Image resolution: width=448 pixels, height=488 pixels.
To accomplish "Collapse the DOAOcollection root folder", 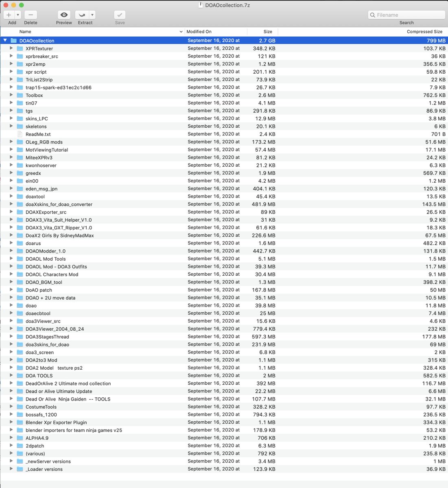I will pos(5,41).
